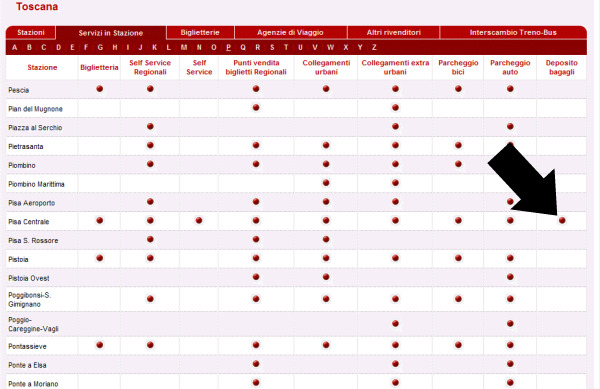
Task: Click letter V in alphabet index
Action: coord(315,47)
